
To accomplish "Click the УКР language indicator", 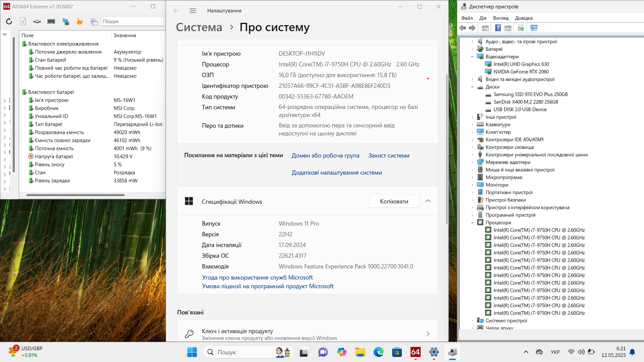I will [x=555, y=352].
